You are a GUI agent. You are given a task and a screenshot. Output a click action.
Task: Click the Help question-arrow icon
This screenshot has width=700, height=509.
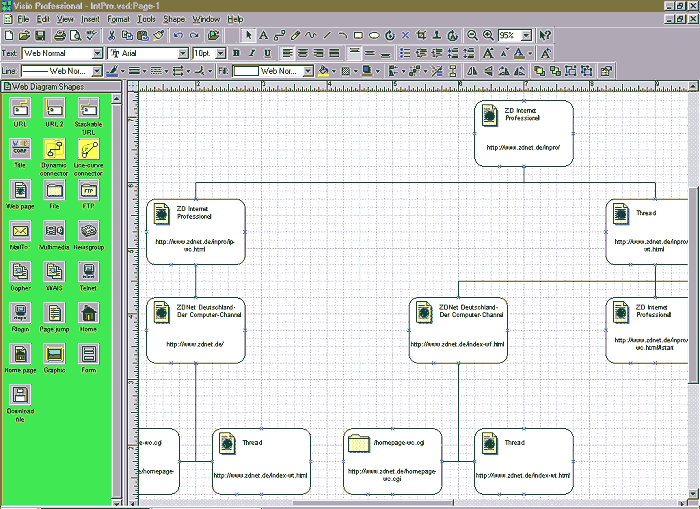(545, 35)
